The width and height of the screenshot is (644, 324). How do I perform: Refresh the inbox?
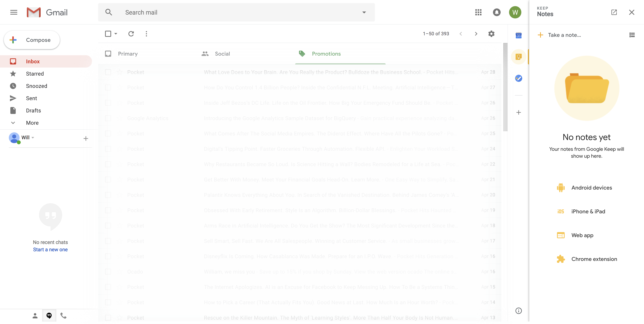131,34
